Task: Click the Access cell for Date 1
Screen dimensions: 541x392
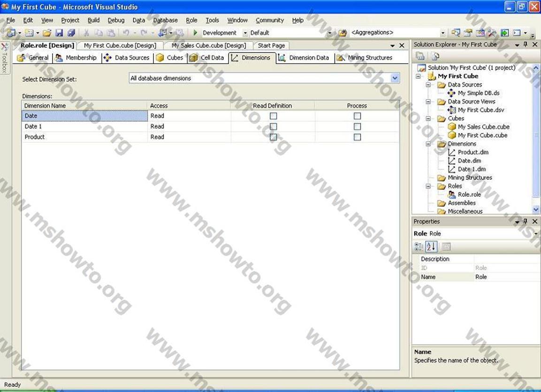Action: (190, 127)
